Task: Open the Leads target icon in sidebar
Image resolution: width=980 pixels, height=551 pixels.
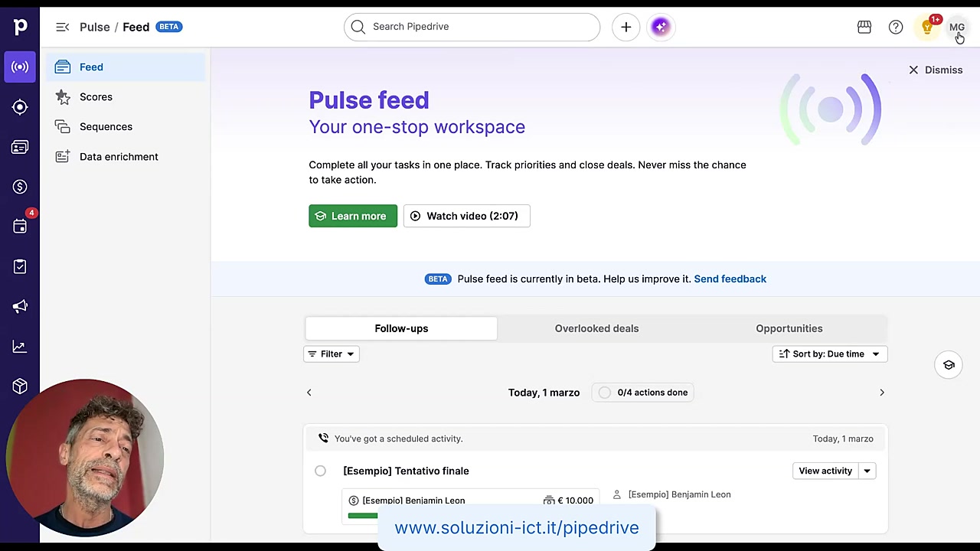Action: (x=20, y=107)
